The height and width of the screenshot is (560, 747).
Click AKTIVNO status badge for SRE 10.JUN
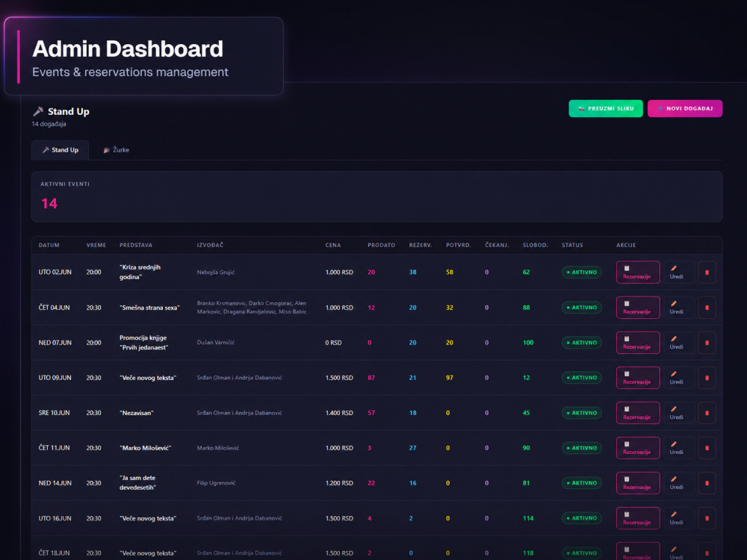pos(582,413)
